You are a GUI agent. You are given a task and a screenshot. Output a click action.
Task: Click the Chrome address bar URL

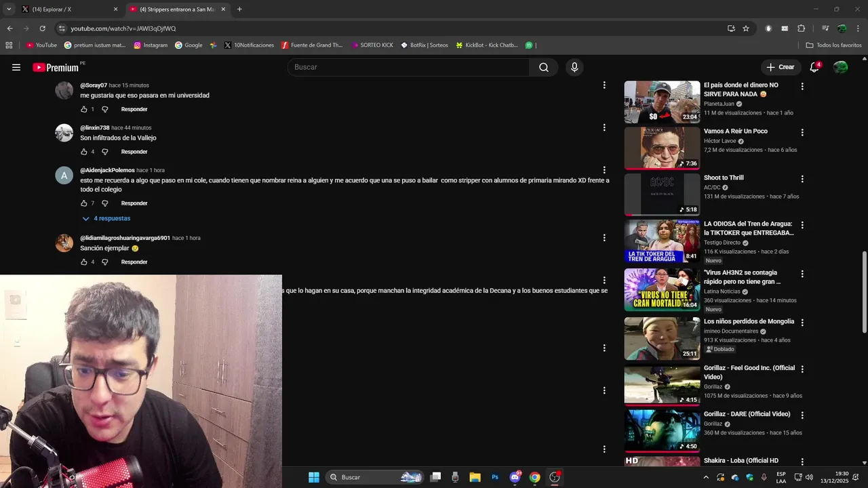(x=123, y=28)
